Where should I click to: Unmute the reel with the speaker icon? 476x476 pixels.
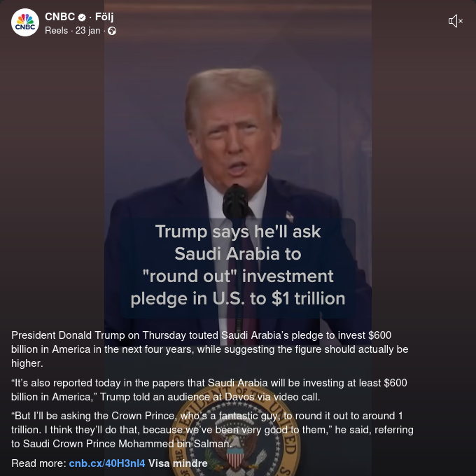point(456,21)
